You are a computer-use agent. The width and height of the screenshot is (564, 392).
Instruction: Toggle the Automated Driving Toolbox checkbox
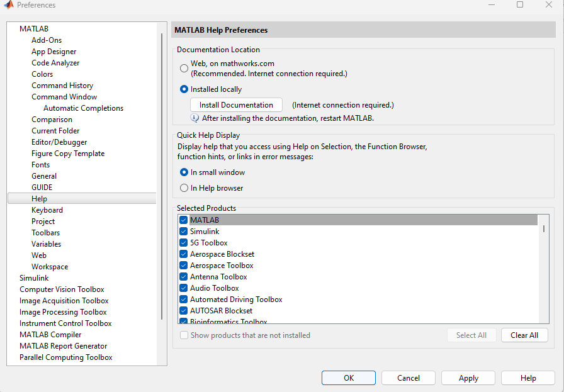coord(183,300)
